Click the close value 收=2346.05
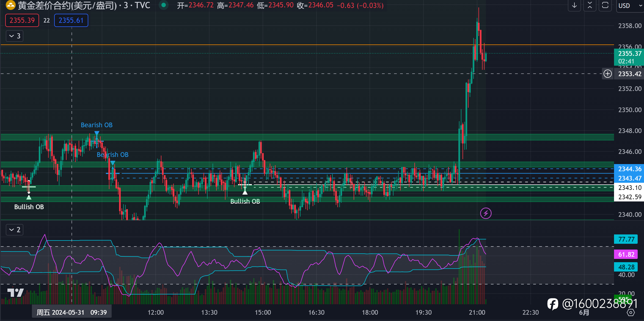The height and width of the screenshot is (321, 644). (315, 5)
